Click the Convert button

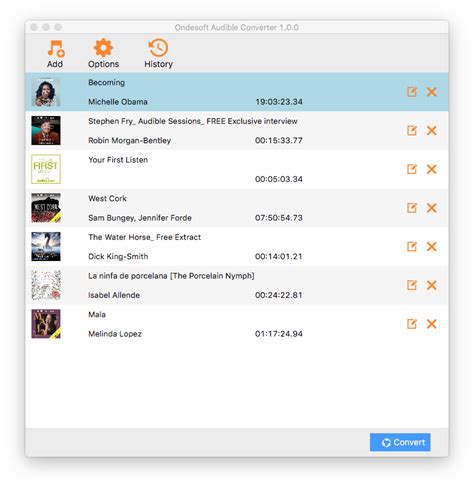[400, 442]
